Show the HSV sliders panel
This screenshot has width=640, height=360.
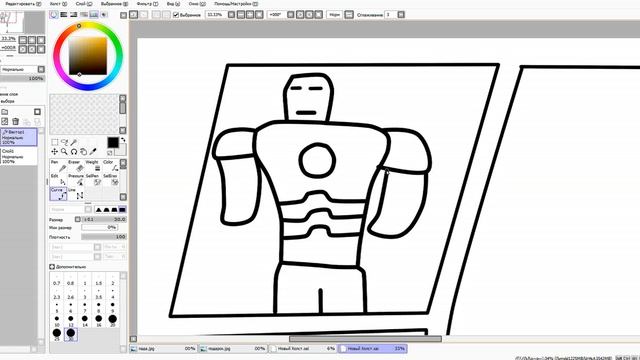[74, 15]
